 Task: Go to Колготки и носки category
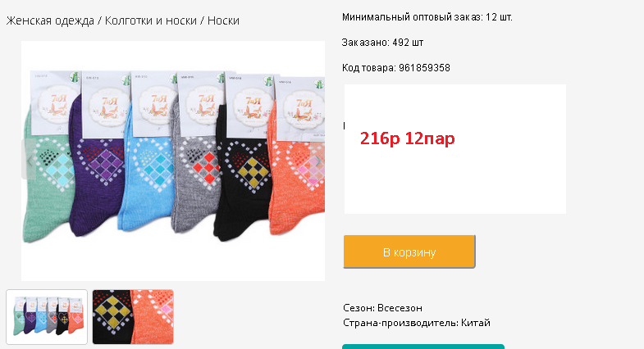tap(151, 20)
